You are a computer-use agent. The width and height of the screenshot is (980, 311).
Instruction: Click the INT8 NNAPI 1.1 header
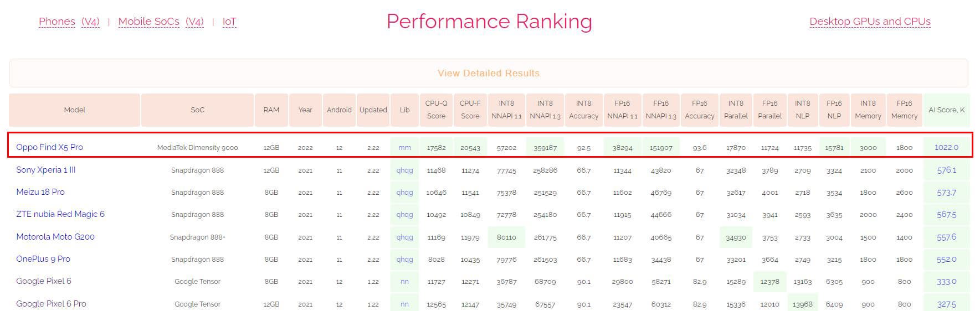(x=506, y=110)
